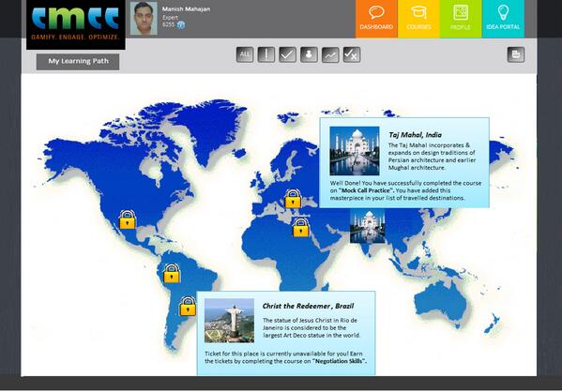The height and width of the screenshot is (392, 562).
Task: Click the padlock on northern South America
Action: coord(172,273)
